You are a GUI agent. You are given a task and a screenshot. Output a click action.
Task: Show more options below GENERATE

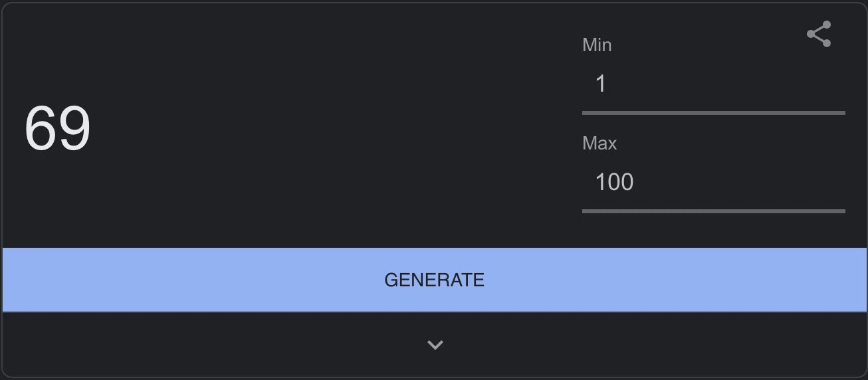pyautogui.click(x=435, y=345)
